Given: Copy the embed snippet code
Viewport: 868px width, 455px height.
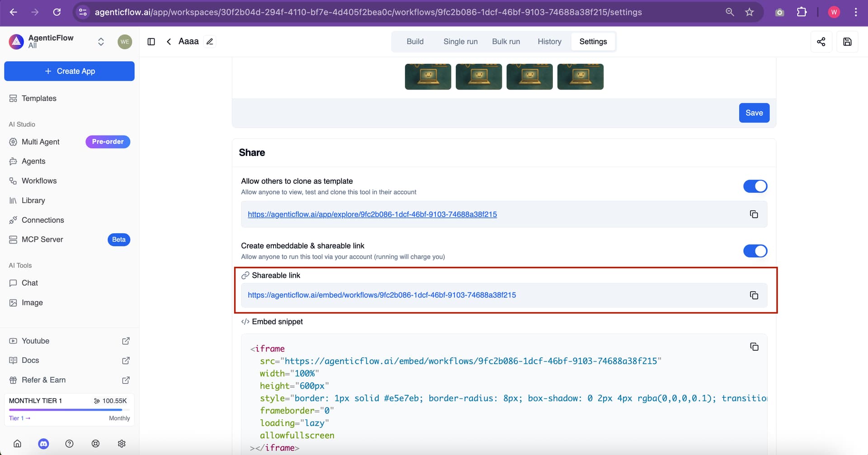Looking at the screenshot, I should point(754,347).
